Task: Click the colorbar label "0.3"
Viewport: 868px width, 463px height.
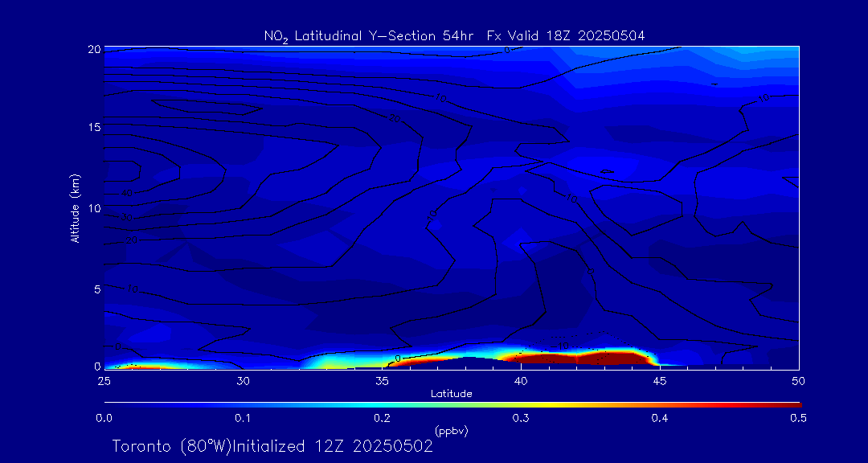Action: pyautogui.click(x=521, y=419)
